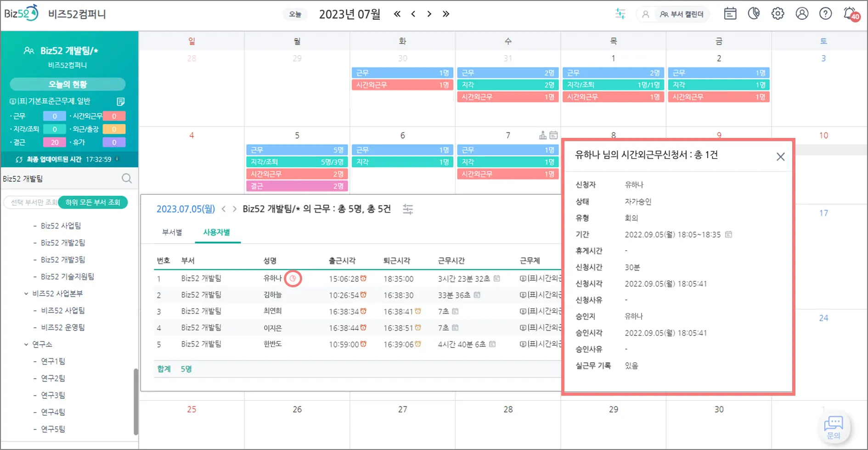Open the schedule list icon in top bar
The image size is (868, 450).
click(x=730, y=14)
